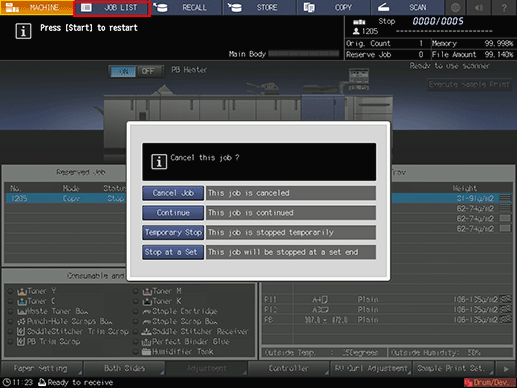Click the Cancel Job button

point(173,193)
